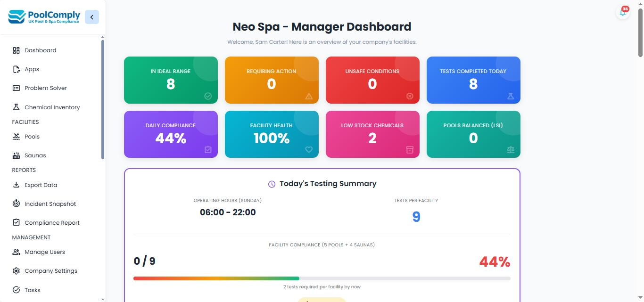Click the main page vertical scrollbar

640,33
